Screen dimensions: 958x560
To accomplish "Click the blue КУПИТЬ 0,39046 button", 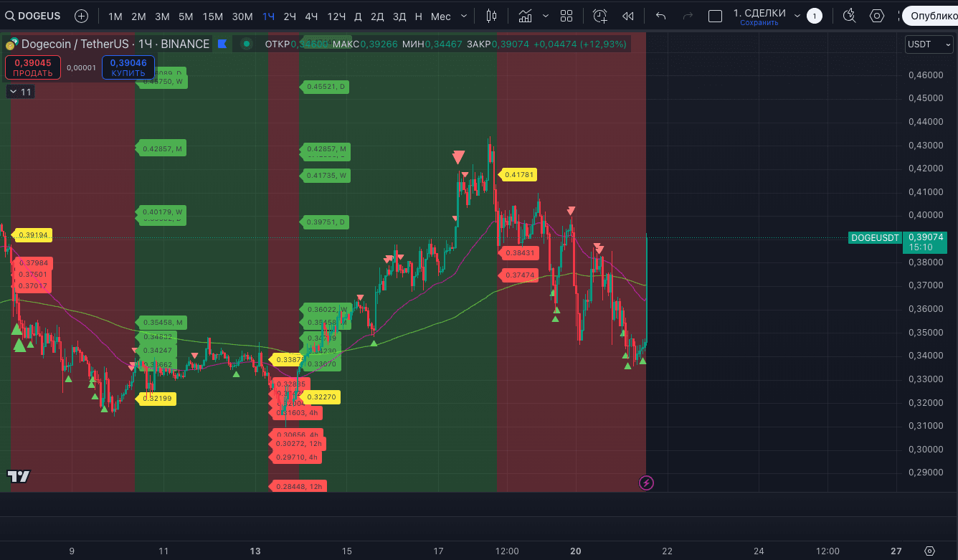I will (128, 67).
